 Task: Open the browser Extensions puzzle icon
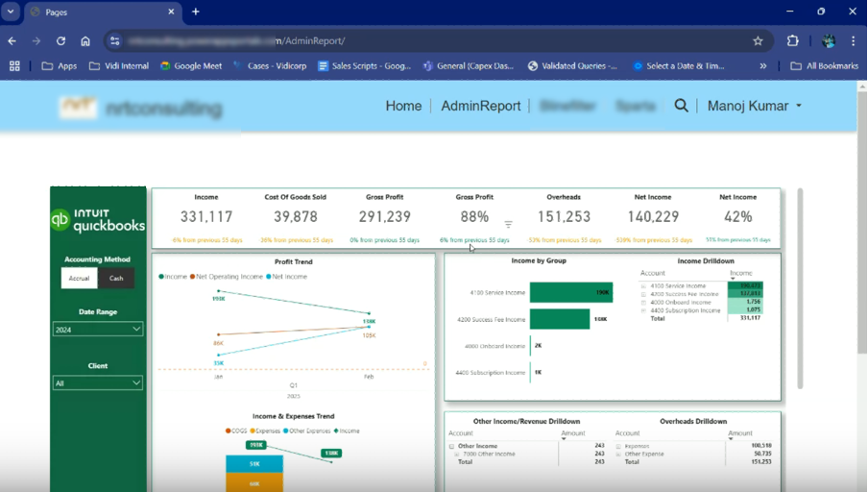click(x=792, y=41)
